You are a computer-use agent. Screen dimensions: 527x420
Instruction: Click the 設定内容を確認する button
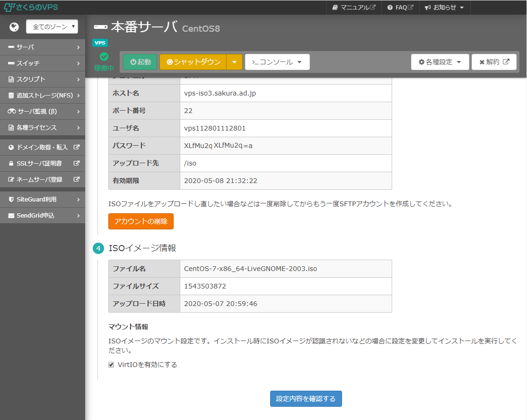306,399
